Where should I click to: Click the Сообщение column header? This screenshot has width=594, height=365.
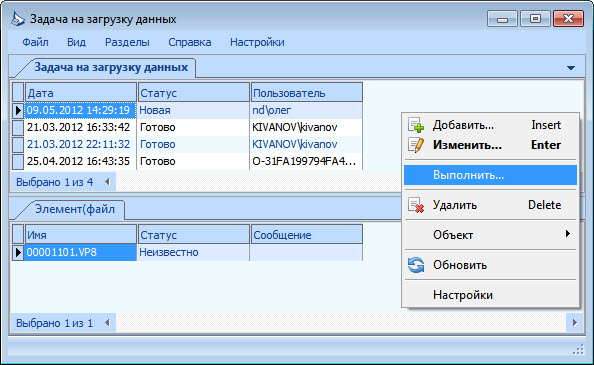click(x=306, y=235)
